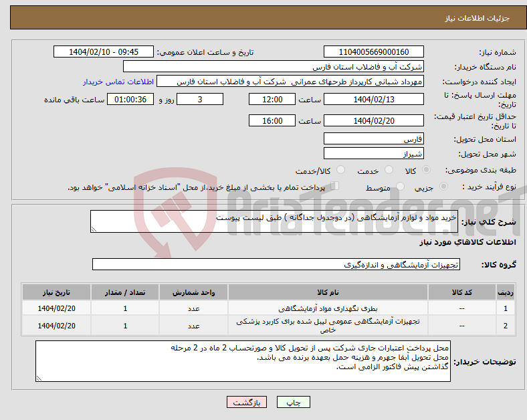Screen dimensions: 527x420
Task: Click the row number 1 cell
Action: pyautogui.click(x=505, y=308)
